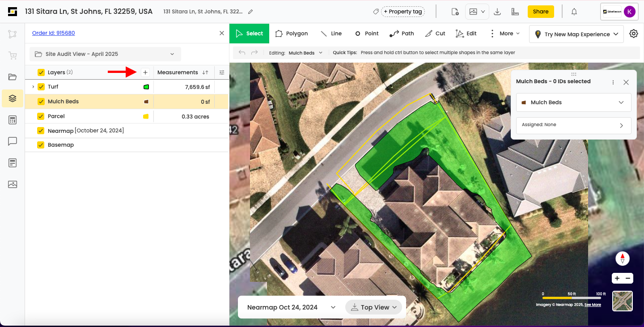Open the SiteRecon home logo
The width and height of the screenshot is (644, 327).
coord(13,12)
